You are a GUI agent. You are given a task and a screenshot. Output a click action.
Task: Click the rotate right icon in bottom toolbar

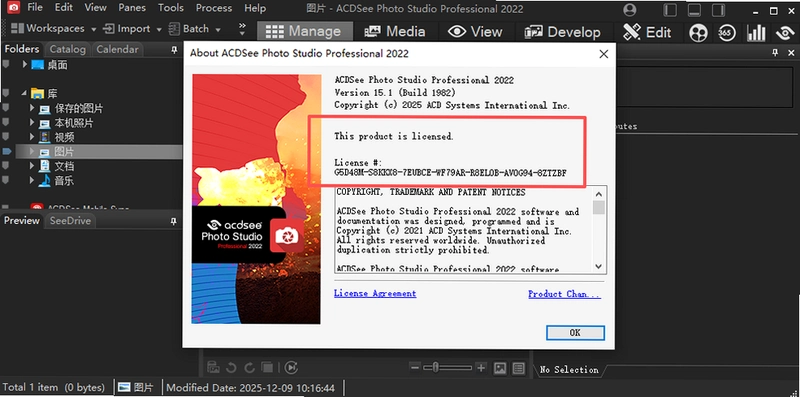[249, 367]
